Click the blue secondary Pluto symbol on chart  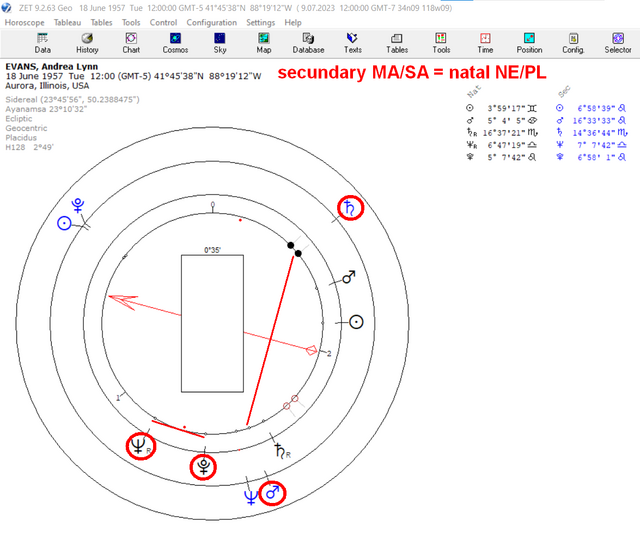[78, 205]
